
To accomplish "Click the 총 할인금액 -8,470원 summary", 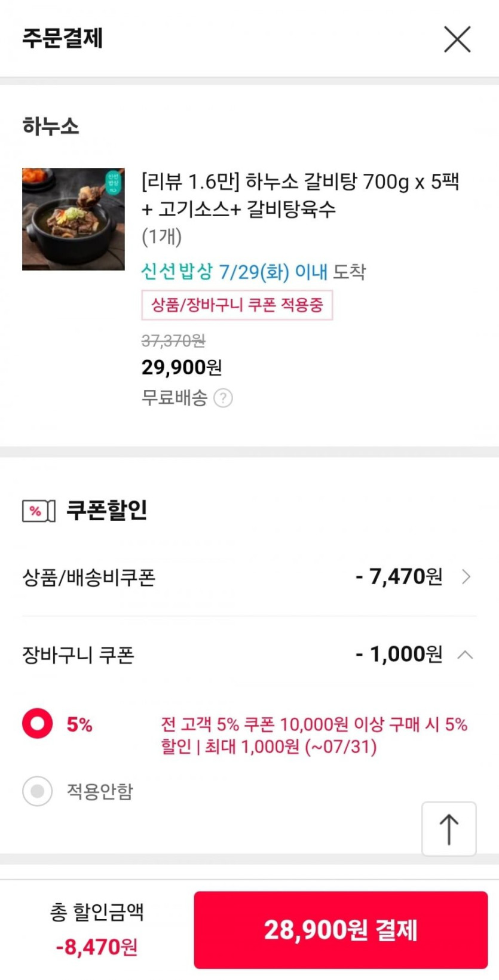I will point(97,929).
